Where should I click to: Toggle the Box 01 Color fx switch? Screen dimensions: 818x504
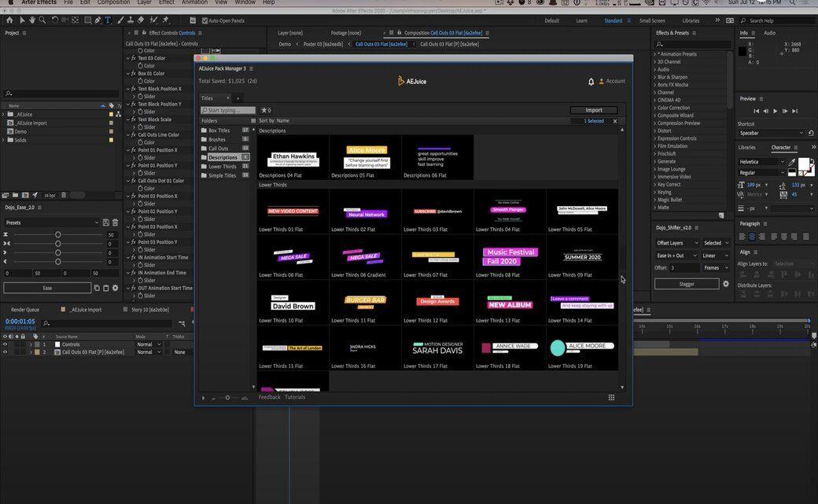tap(134, 74)
